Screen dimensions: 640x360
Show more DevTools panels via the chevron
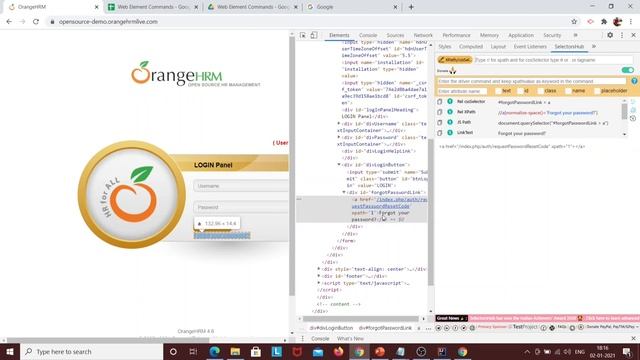click(576, 35)
